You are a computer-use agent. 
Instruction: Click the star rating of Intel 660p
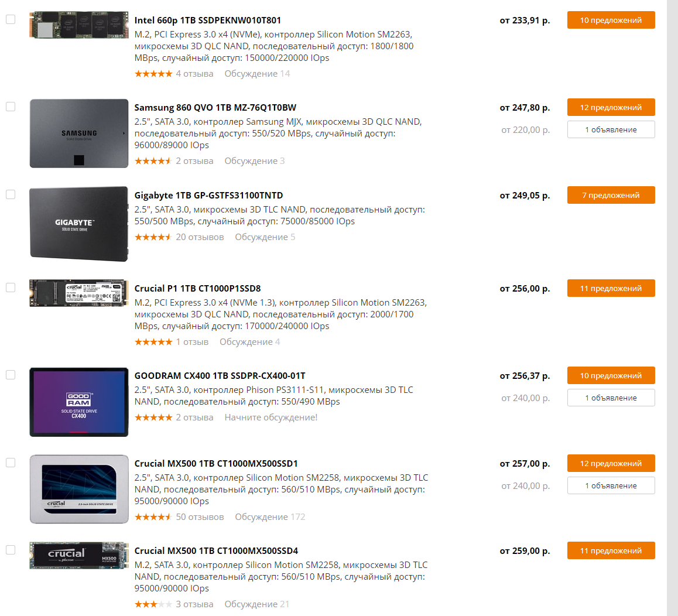[x=153, y=74]
